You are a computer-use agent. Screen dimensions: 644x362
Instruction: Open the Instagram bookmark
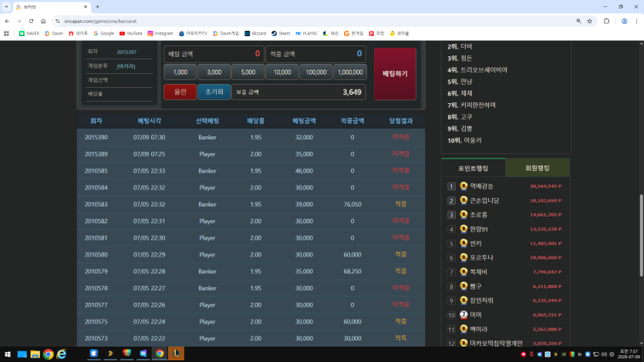click(x=160, y=33)
